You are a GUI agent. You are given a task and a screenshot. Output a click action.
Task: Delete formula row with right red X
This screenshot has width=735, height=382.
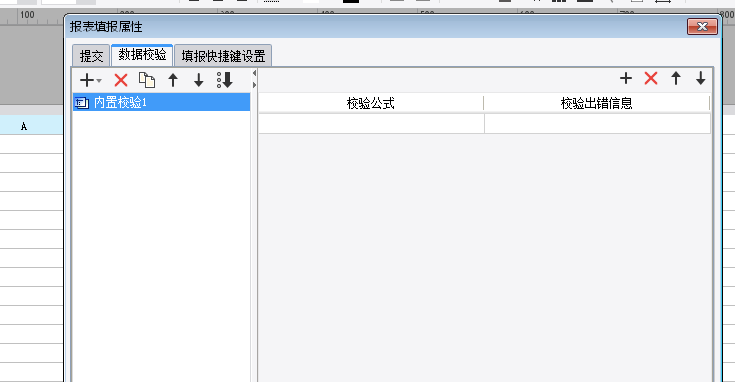tap(651, 78)
